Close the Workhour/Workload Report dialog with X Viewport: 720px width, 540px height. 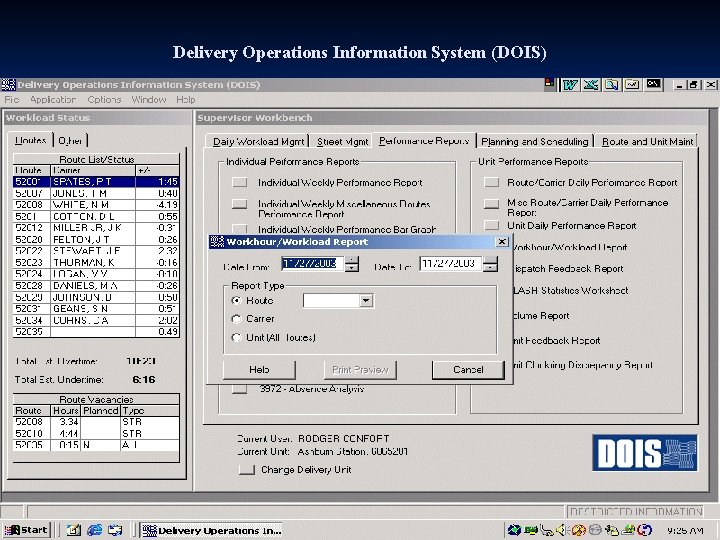tap(502, 242)
